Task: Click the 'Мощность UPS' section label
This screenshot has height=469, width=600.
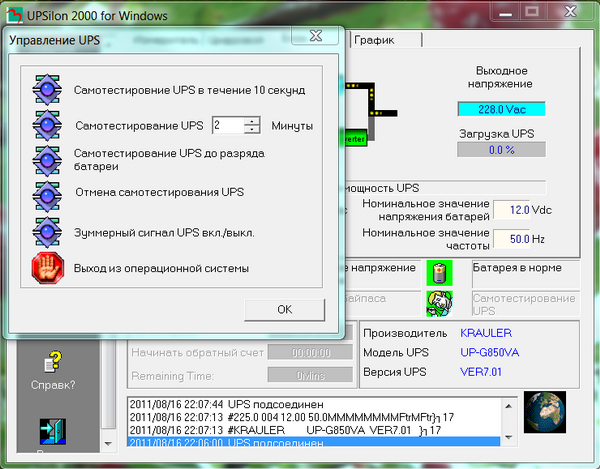Action: 381,188
